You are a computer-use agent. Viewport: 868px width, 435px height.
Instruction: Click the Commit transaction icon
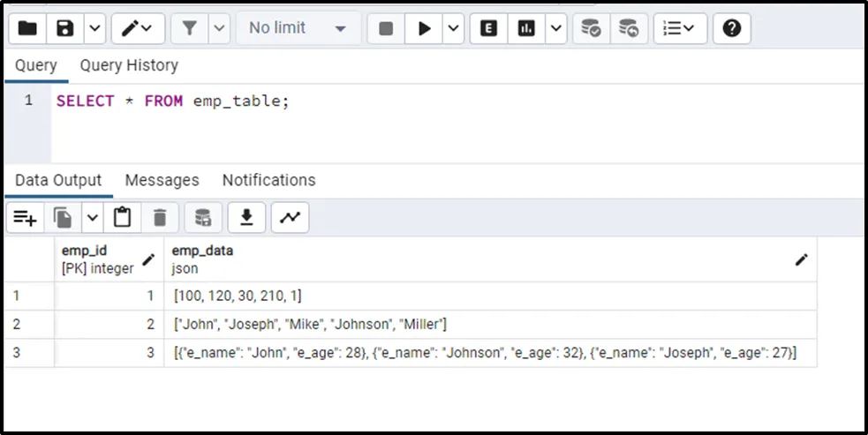pyautogui.click(x=591, y=28)
